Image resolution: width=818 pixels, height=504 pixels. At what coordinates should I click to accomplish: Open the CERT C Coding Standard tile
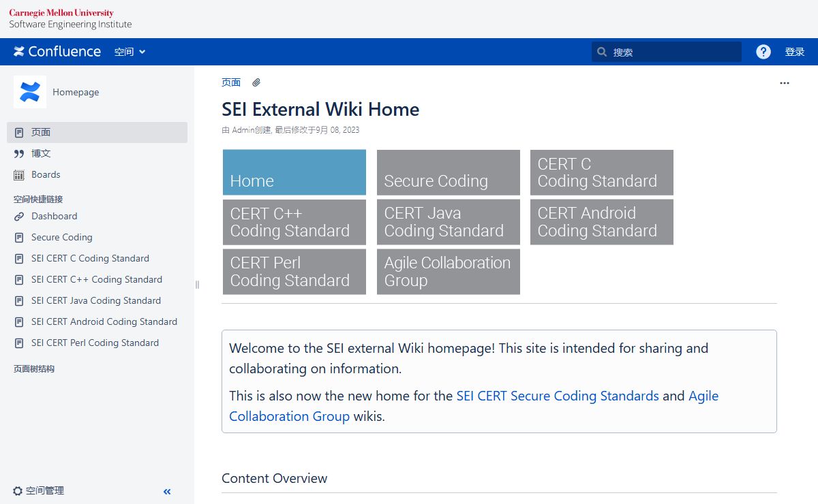click(x=602, y=172)
